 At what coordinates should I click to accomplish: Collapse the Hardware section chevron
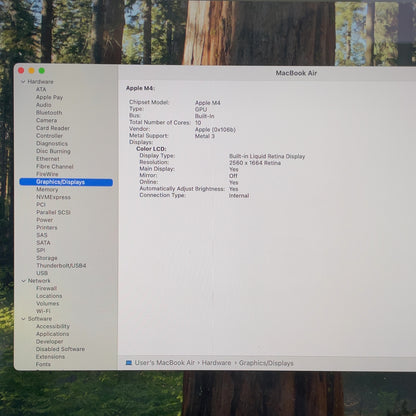click(x=23, y=82)
